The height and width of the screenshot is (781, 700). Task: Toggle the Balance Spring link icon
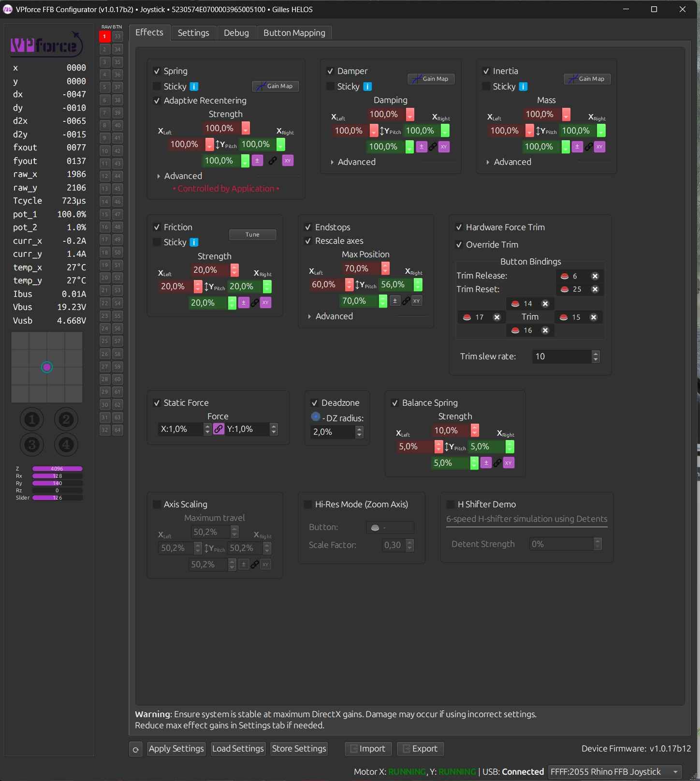coord(497,463)
